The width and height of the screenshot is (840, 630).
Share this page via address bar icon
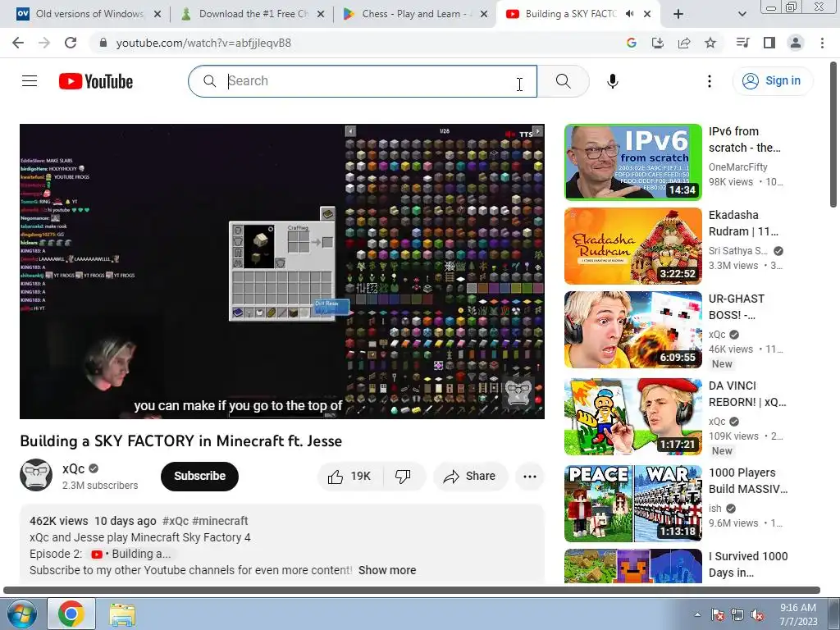click(x=684, y=43)
